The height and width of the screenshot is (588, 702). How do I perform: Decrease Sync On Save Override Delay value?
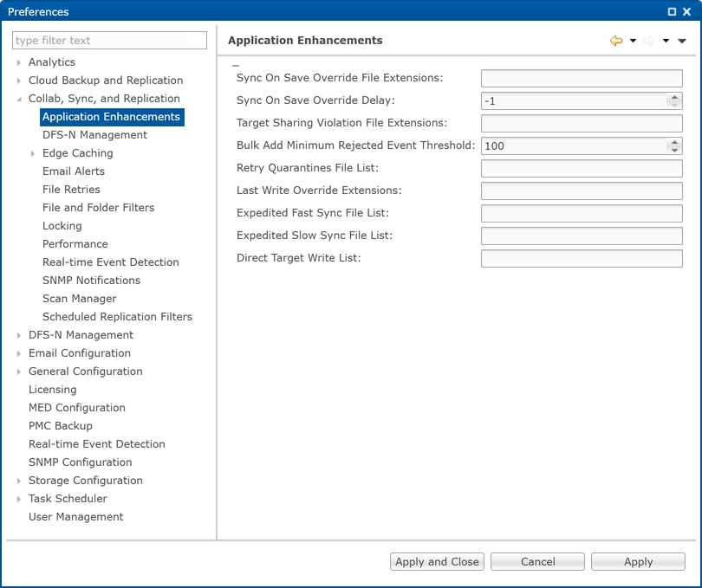click(x=674, y=105)
